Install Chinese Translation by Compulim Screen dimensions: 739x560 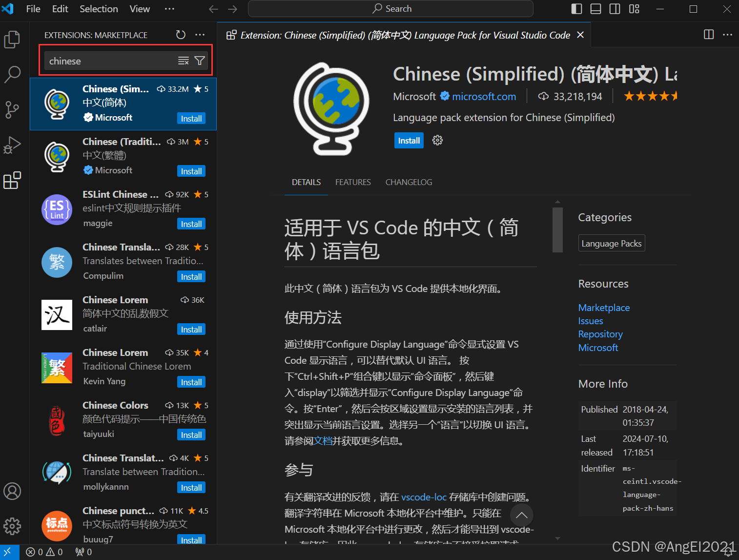point(191,277)
